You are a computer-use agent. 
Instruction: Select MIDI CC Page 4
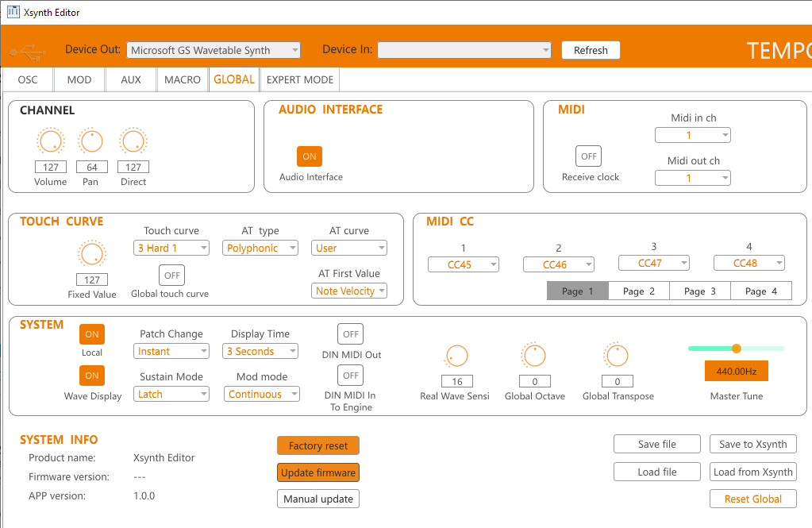(x=760, y=291)
